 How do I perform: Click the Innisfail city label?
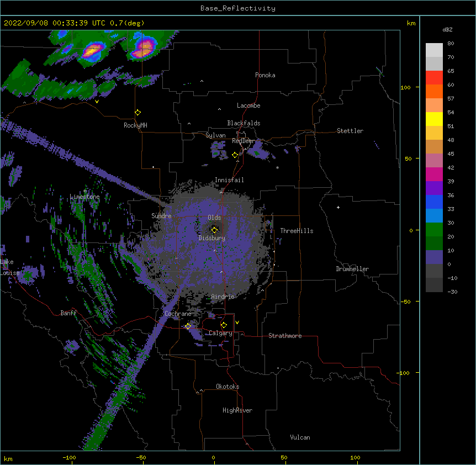click(229, 180)
